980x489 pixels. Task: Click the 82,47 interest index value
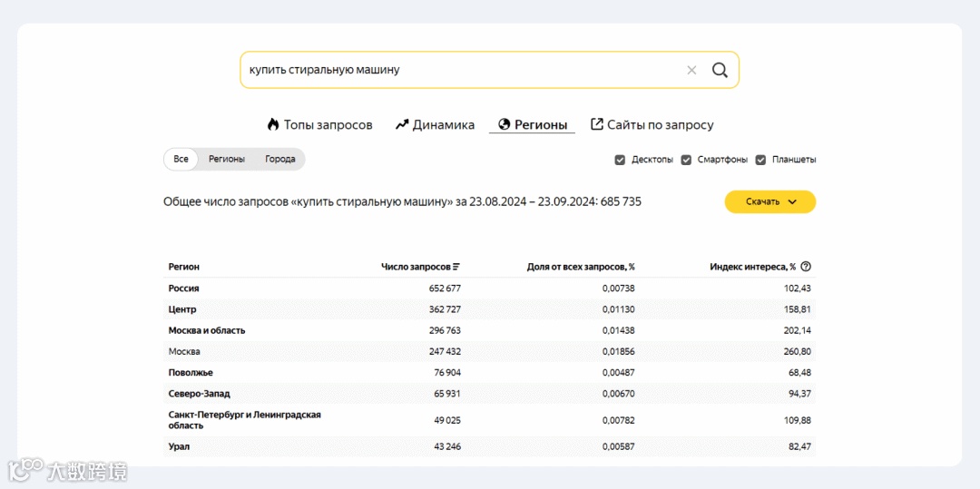800,447
